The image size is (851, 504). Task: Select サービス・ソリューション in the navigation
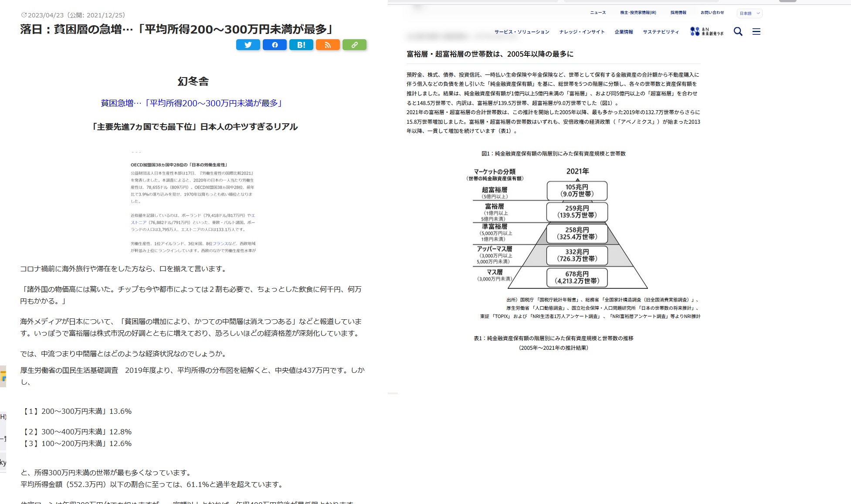click(x=522, y=31)
